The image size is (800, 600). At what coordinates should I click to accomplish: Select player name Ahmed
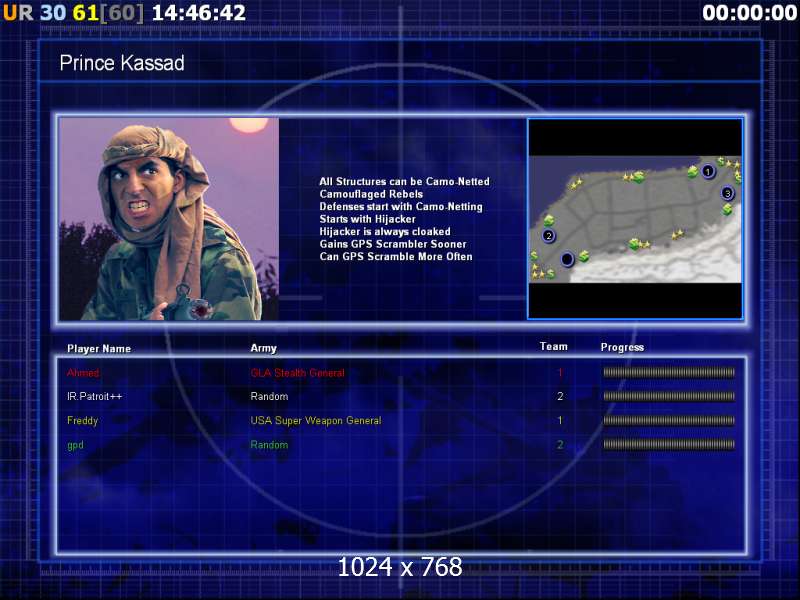83,373
